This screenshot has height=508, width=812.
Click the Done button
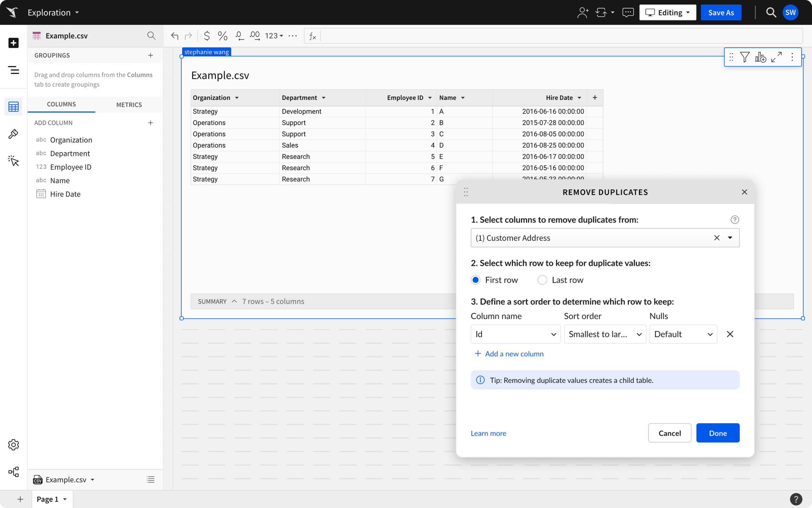718,433
